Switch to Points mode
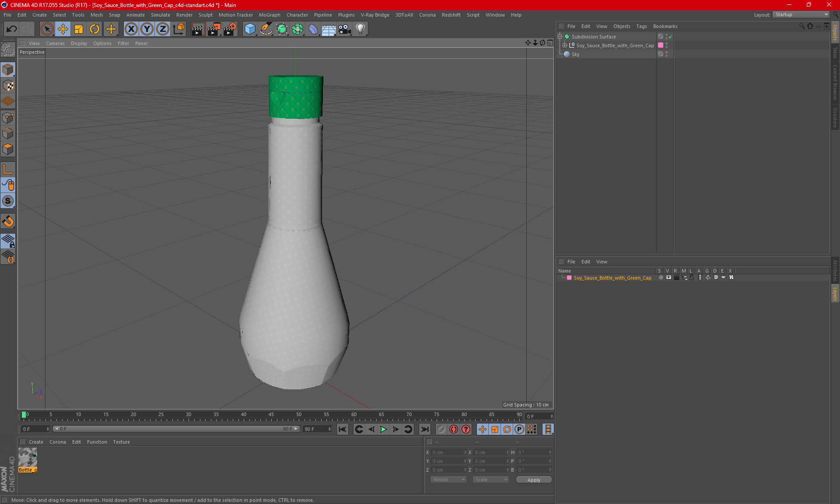This screenshot has height=504, width=840. (x=8, y=118)
